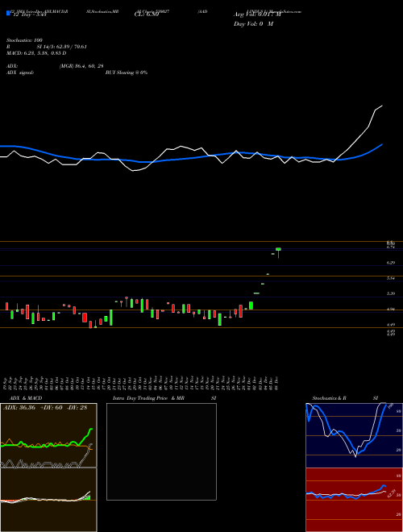This screenshot has height=532, width=403.
Task: Click the ADX indicator chart panel
Action: pyautogui.click(x=48, y=435)
